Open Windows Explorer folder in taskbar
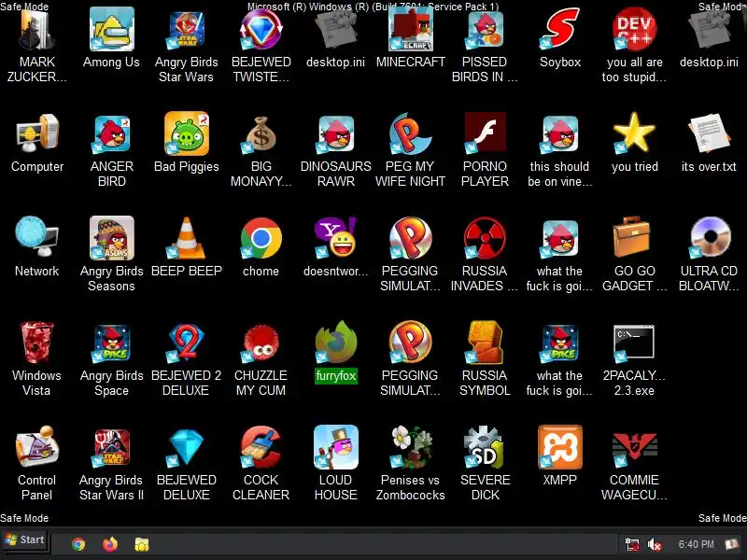The height and width of the screenshot is (560, 747). [142, 544]
